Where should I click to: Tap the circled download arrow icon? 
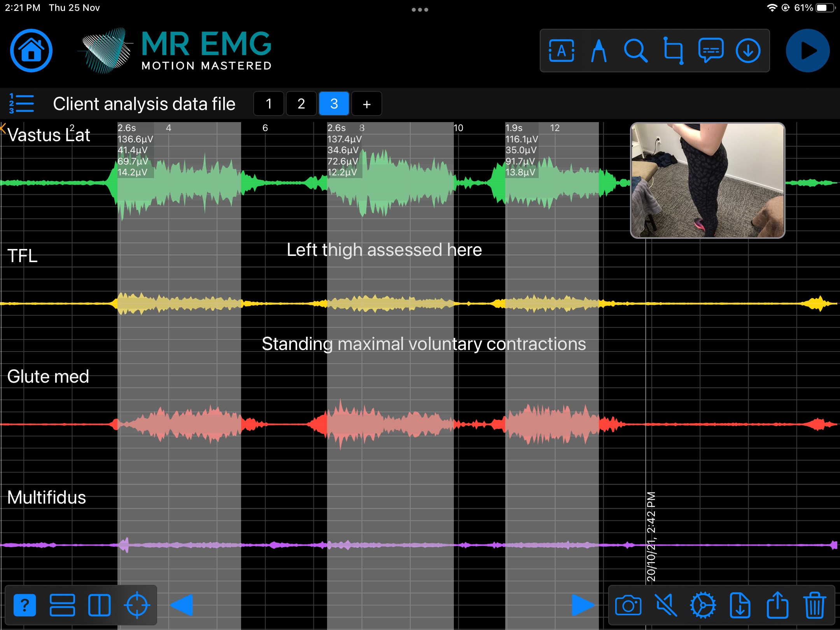click(748, 51)
